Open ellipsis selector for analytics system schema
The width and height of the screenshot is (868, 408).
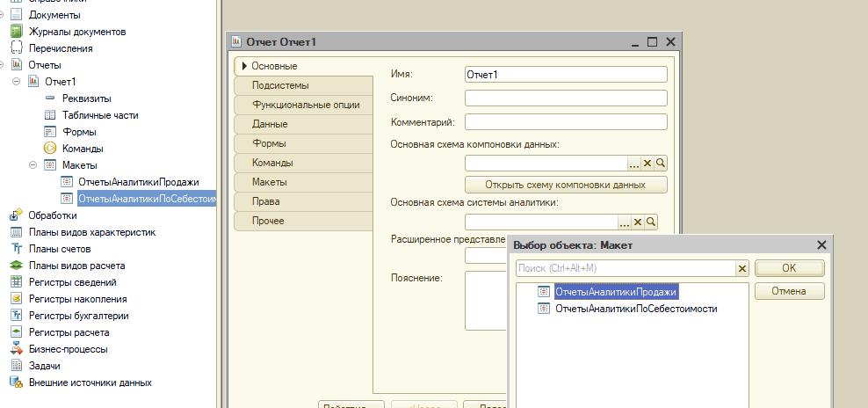point(625,222)
